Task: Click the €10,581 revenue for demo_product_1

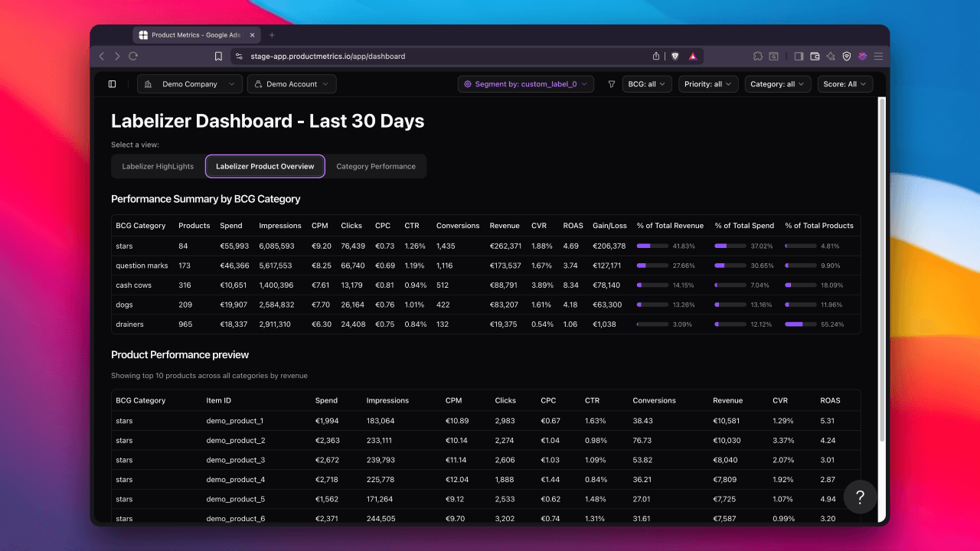Action: [727, 421]
